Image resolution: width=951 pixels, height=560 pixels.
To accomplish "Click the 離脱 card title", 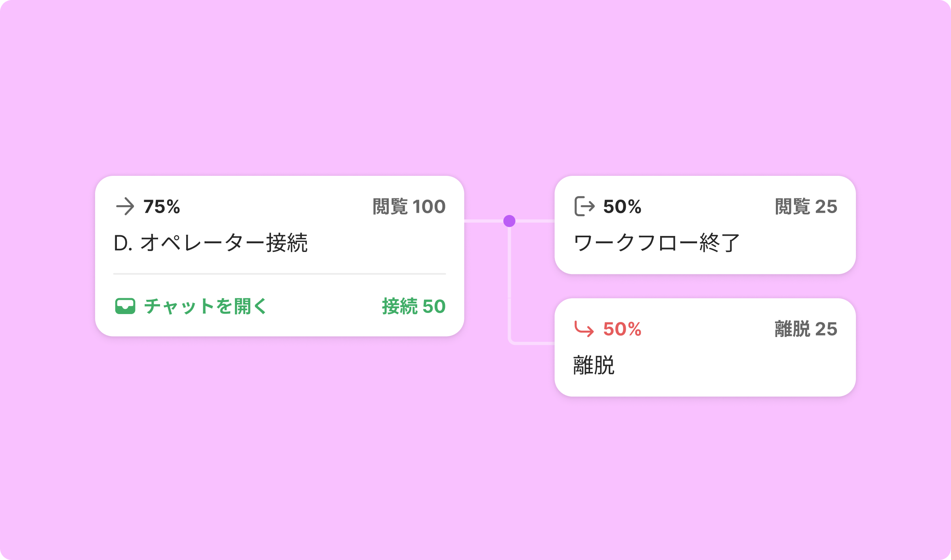I will tap(594, 365).
